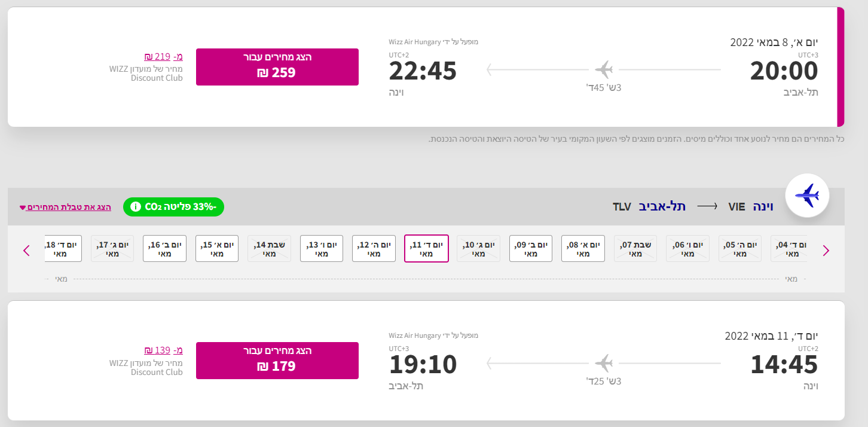The image size is (868, 427).
Task: Select Sunday 15 May date tab
Action: (217, 249)
